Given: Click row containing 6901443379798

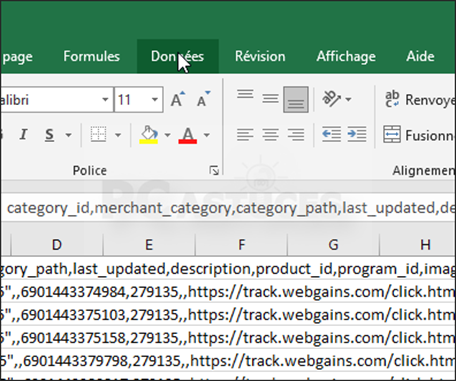Looking at the screenshot, I should pos(228,360).
